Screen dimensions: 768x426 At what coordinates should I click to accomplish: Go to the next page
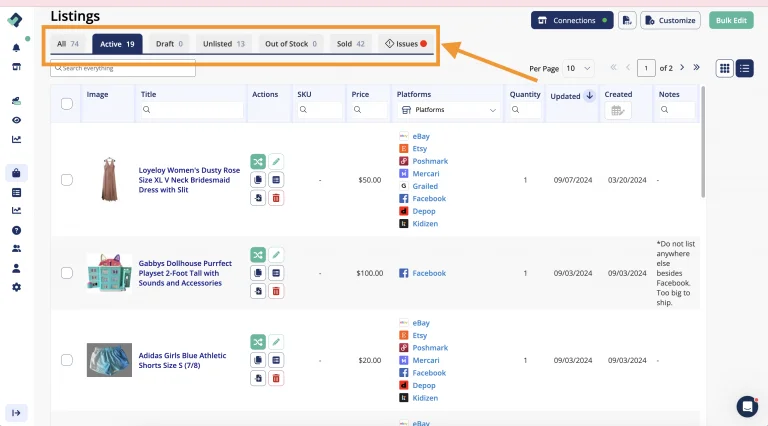[682, 68]
